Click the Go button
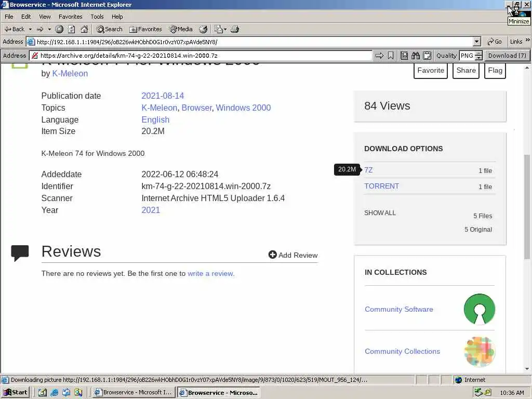The width and height of the screenshot is (532, 399). 495,42
